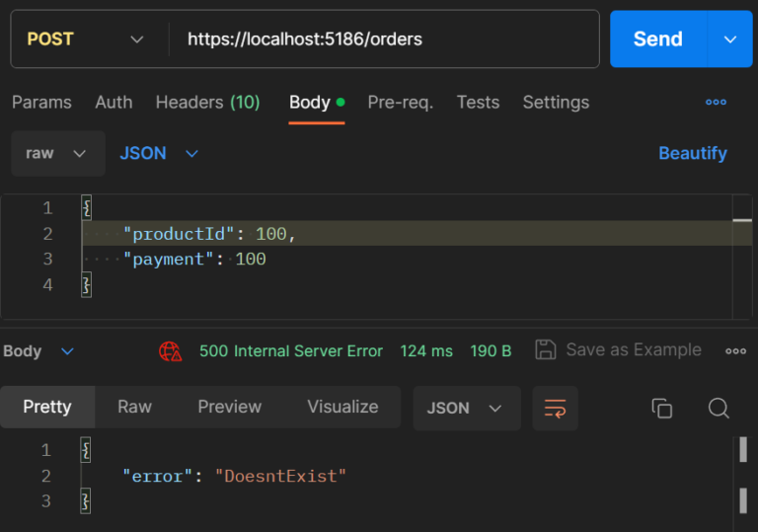Click the Save as Example disk icon
Image resolution: width=758 pixels, height=532 pixels.
point(545,349)
